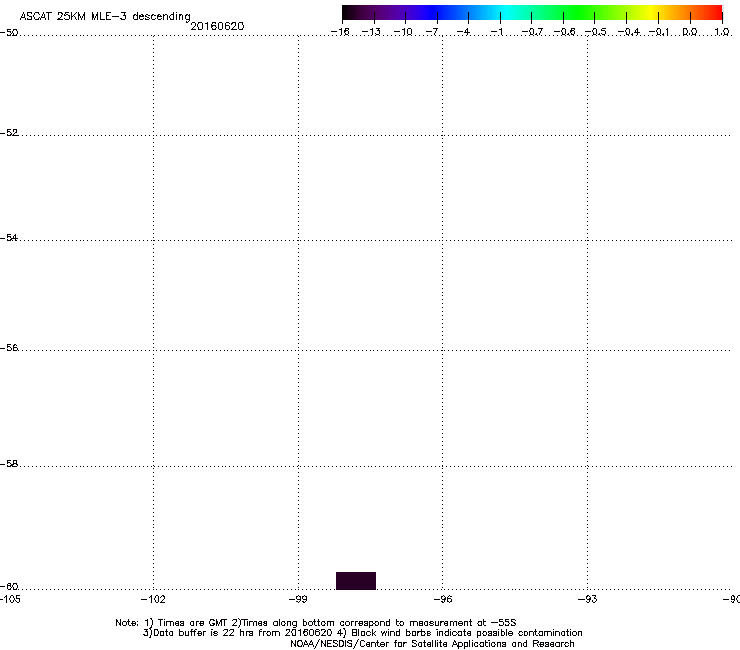
Task: Click the "ASCAT 25KM MLE-3 descending" title
Action: (105, 16)
